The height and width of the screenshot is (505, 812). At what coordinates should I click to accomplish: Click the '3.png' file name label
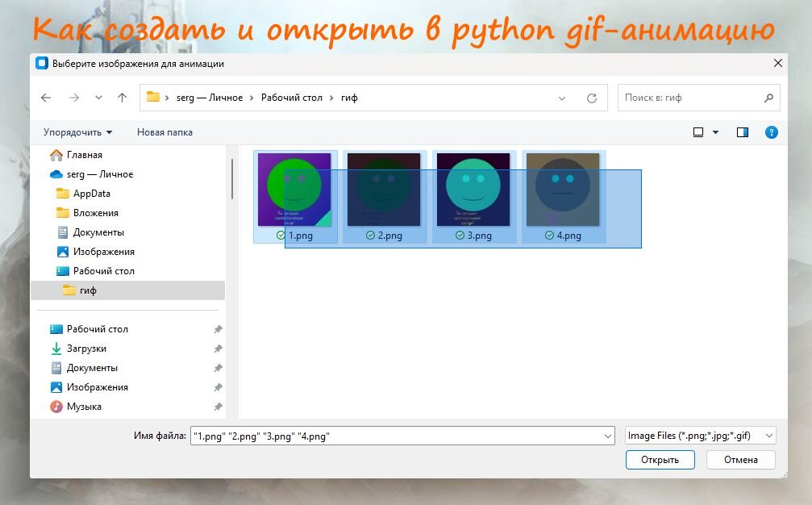pyautogui.click(x=480, y=236)
